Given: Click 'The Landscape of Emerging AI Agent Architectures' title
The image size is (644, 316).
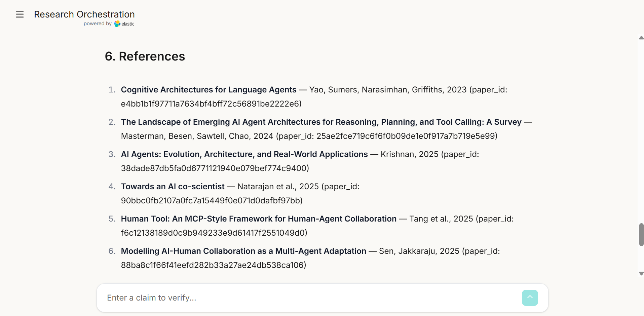Looking at the screenshot, I should (321, 122).
